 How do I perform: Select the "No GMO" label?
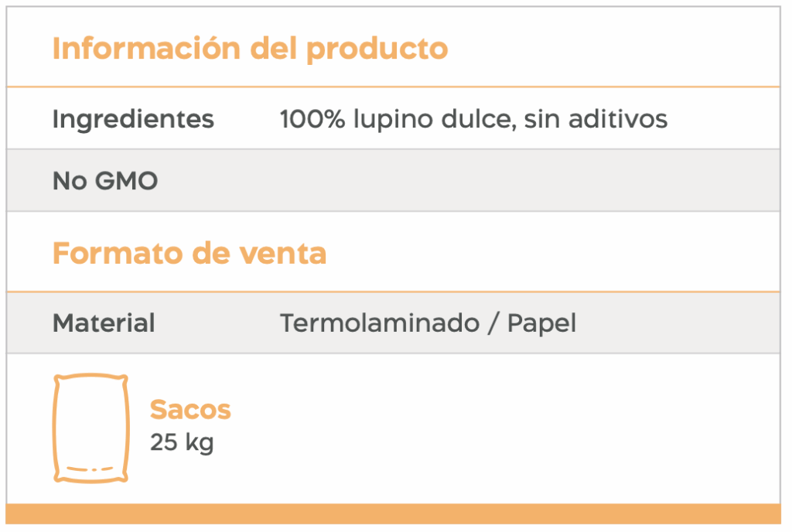105,181
